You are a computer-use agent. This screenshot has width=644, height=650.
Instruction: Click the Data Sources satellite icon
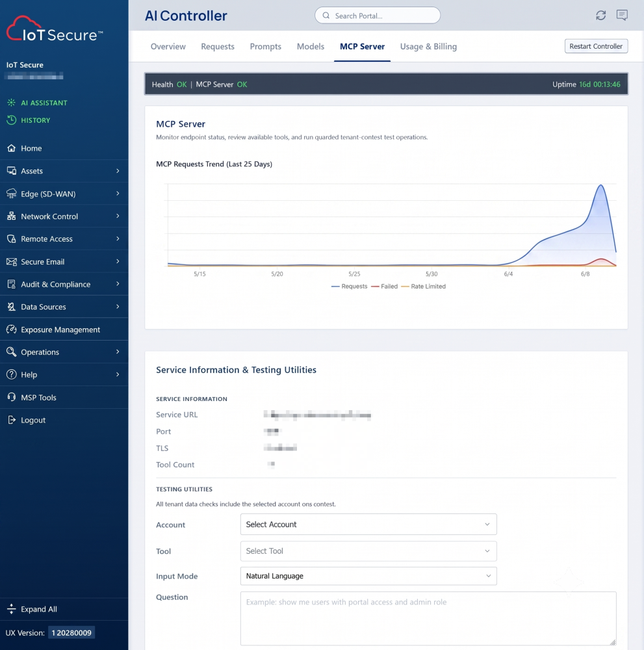coord(12,307)
